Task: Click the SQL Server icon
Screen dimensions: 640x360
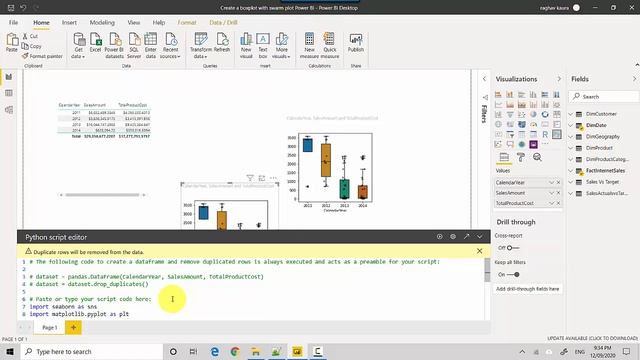Action: pos(134,46)
